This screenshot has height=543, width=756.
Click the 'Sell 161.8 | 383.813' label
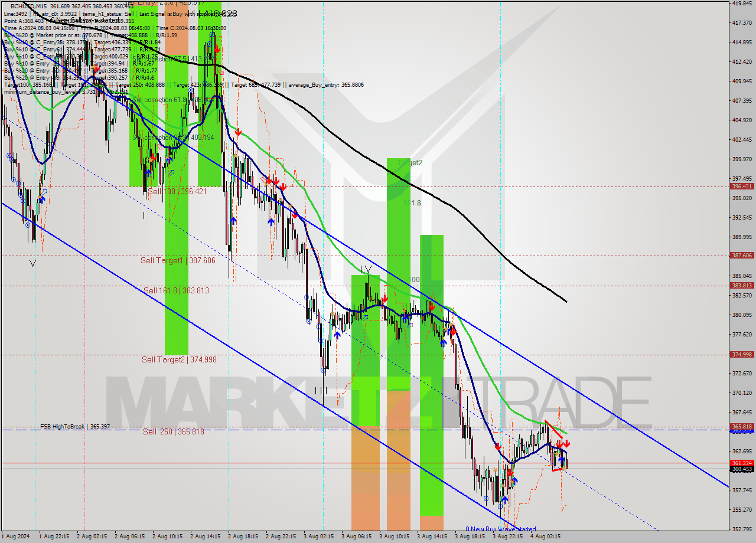176,290
